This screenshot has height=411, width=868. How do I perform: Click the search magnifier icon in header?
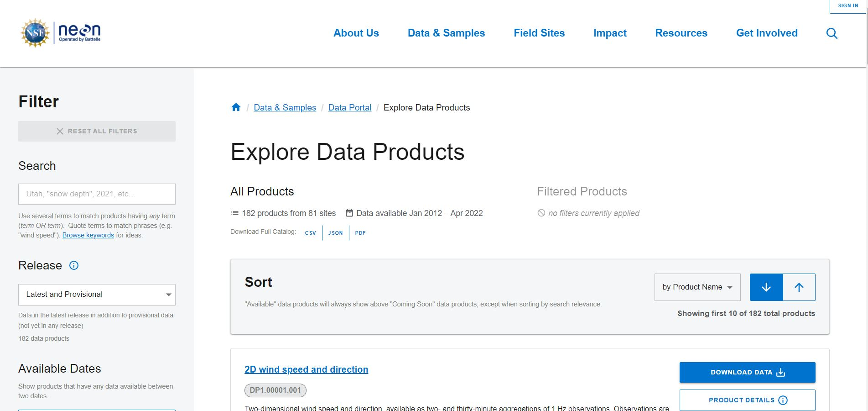832,33
